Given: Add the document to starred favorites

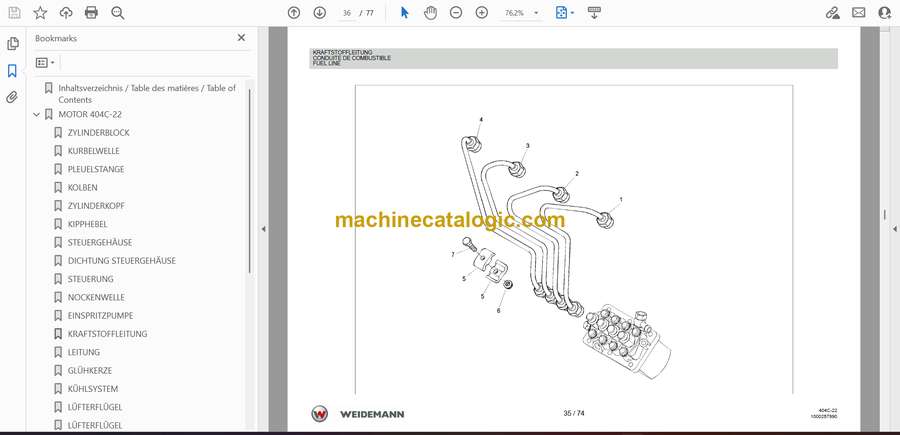Looking at the screenshot, I should (40, 13).
